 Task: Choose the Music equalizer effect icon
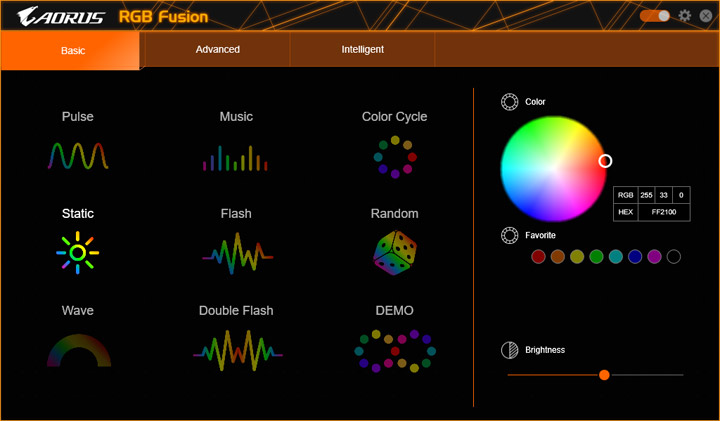pos(236,158)
